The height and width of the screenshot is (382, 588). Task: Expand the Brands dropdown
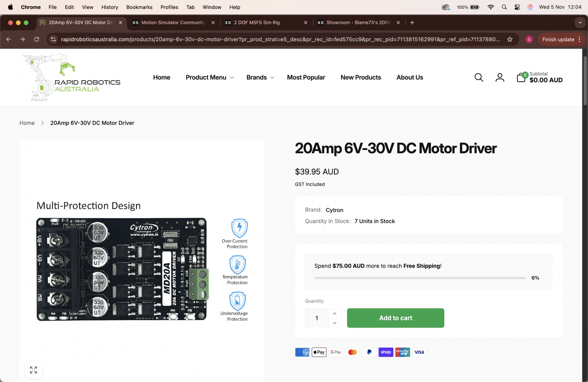point(260,78)
